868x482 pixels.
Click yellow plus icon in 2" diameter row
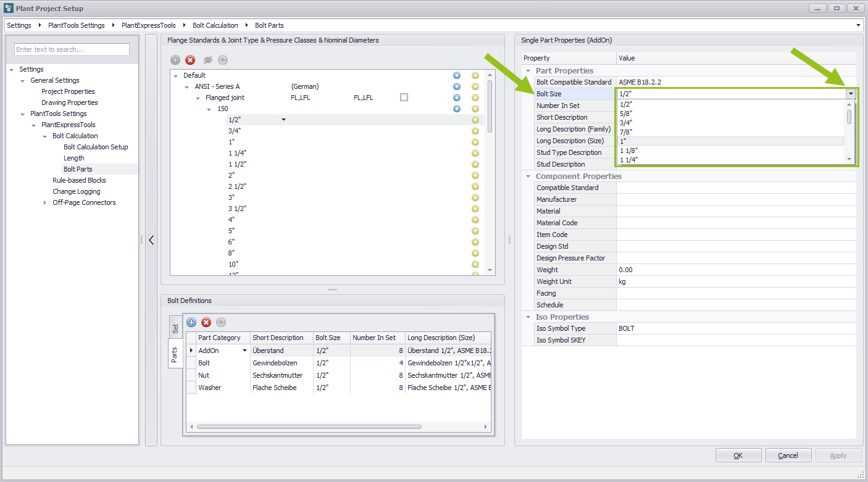coord(475,175)
